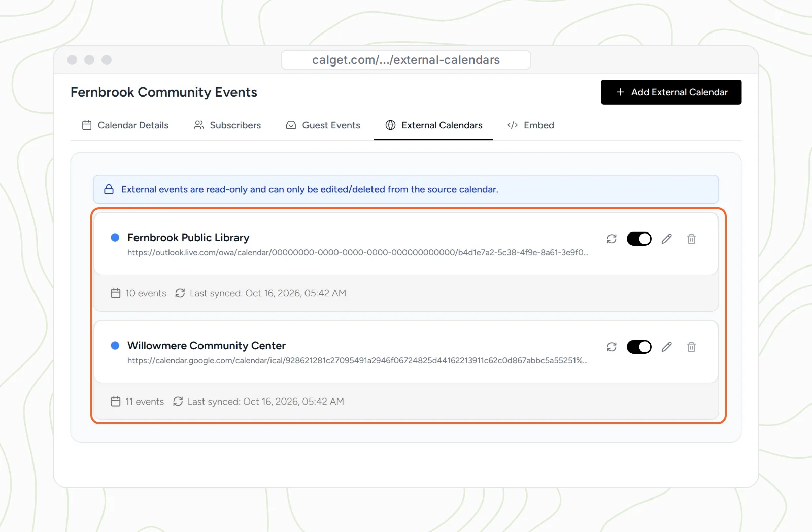This screenshot has width=812, height=532.
Task: Disable the Fernbrook Public Library toggle
Action: [639, 239]
